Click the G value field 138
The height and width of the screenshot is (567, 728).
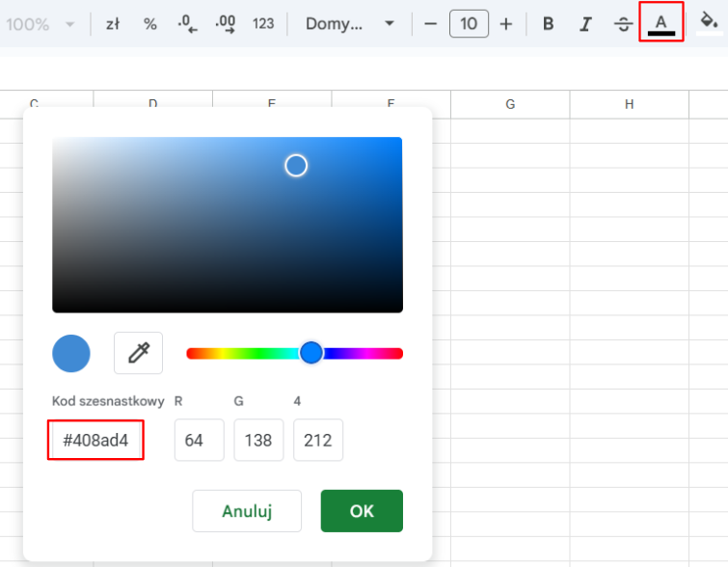click(258, 441)
